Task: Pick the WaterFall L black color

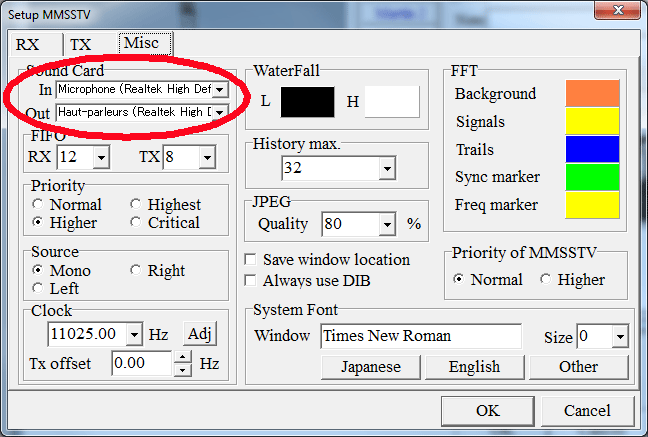Action: pyautogui.click(x=307, y=102)
